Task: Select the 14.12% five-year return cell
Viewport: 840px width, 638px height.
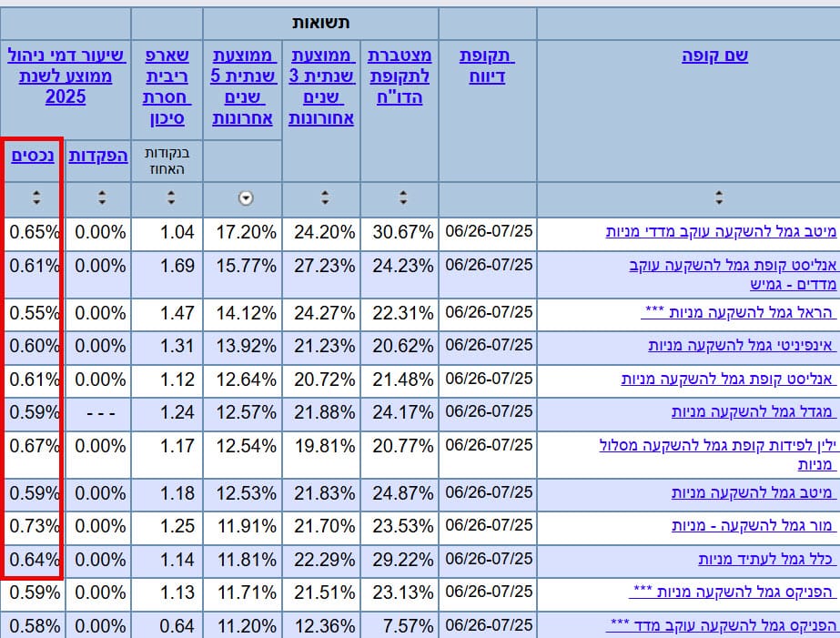Action: [x=243, y=314]
